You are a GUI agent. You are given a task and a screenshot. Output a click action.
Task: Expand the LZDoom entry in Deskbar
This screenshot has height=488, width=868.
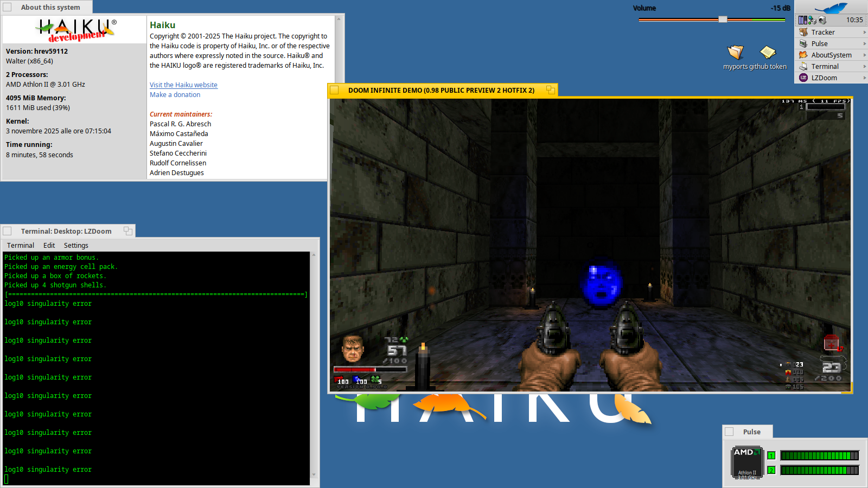(x=864, y=78)
